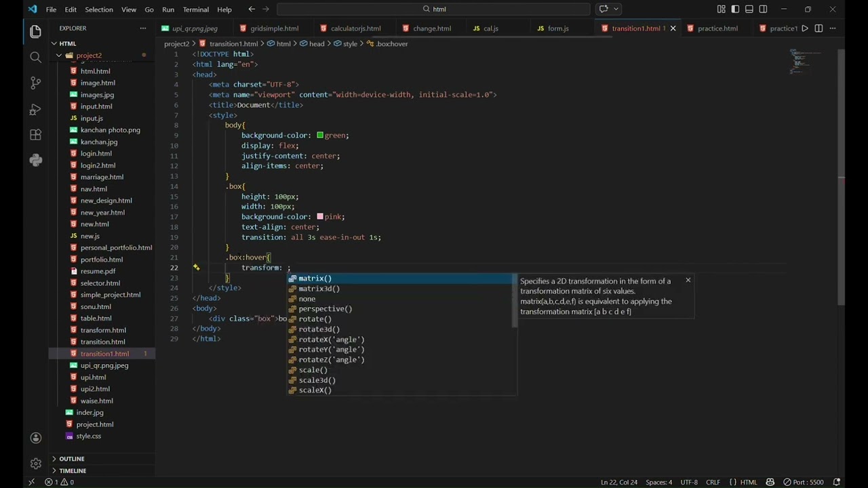
Task: Change indentation via Spaces: 4
Action: pos(658,483)
